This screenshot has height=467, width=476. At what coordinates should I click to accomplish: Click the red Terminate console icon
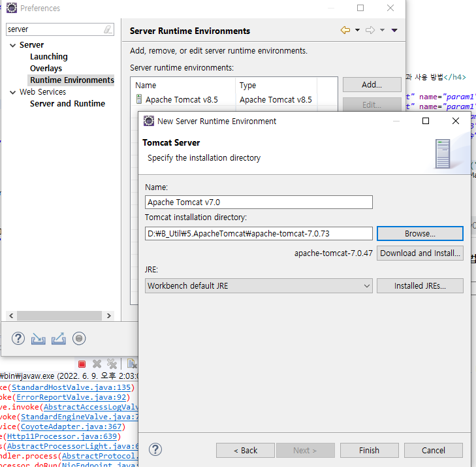click(82, 364)
